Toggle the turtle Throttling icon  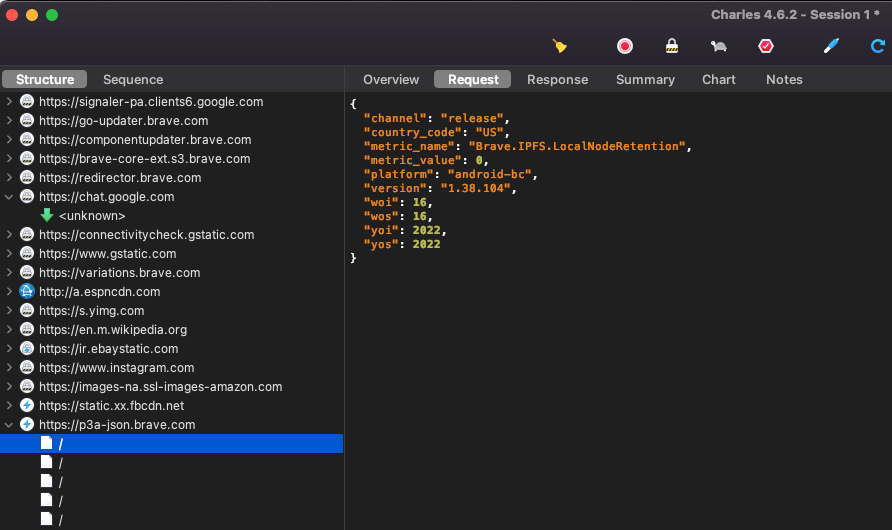pos(718,46)
